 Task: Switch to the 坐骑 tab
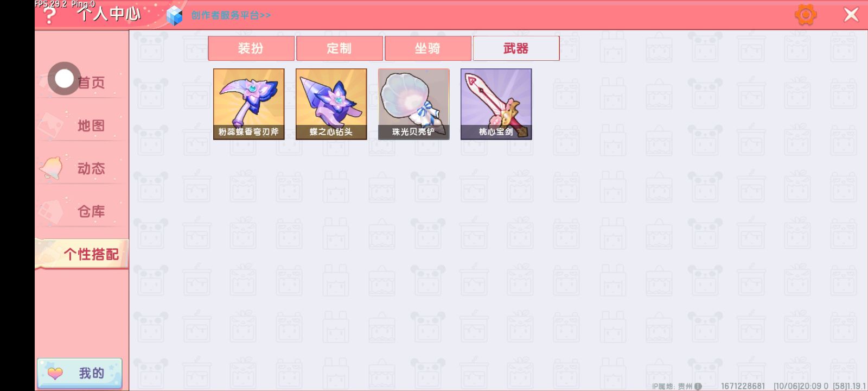tap(428, 48)
